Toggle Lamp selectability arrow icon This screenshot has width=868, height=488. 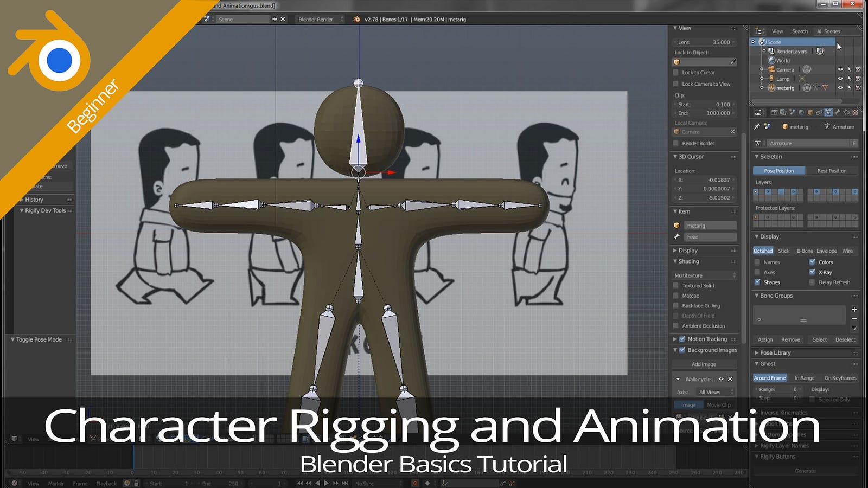pyautogui.click(x=849, y=79)
